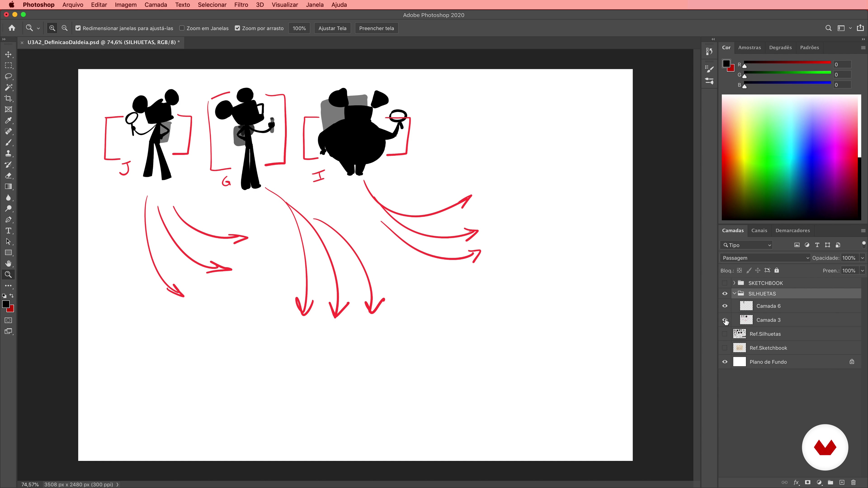868x488 pixels.
Task: Hide layer Camada 6
Action: tap(725, 306)
